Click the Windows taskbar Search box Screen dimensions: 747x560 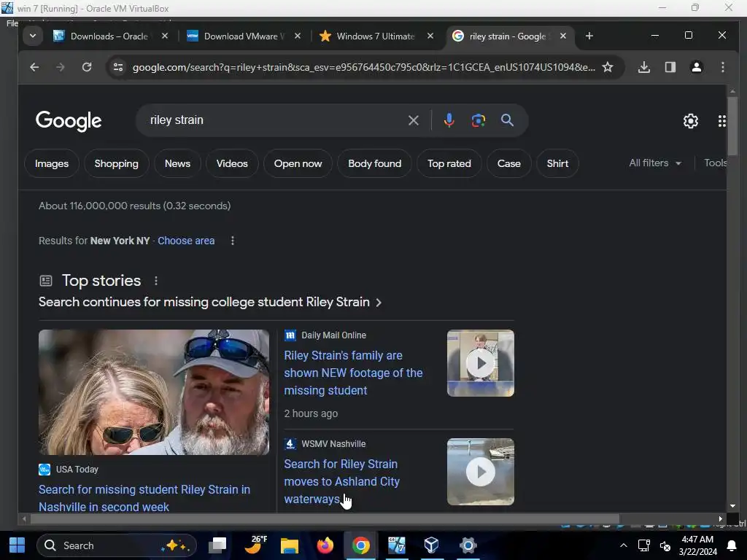[x=117, y=545]
